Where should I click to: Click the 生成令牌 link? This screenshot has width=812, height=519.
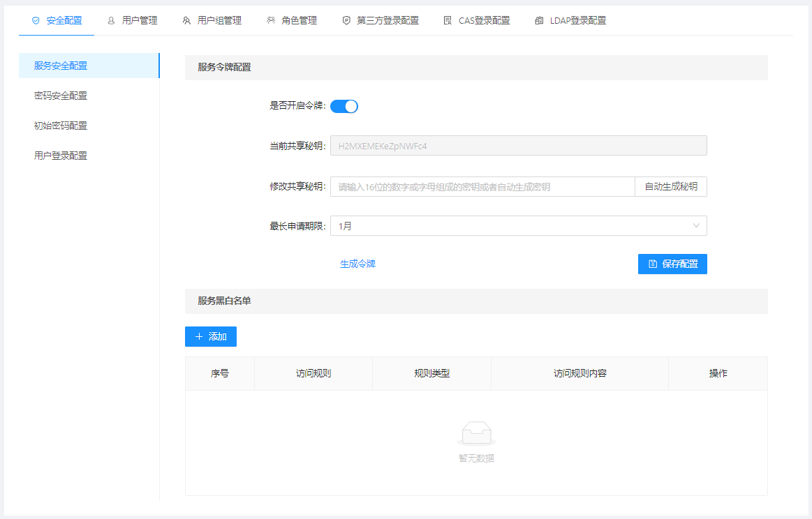(358, 264)
